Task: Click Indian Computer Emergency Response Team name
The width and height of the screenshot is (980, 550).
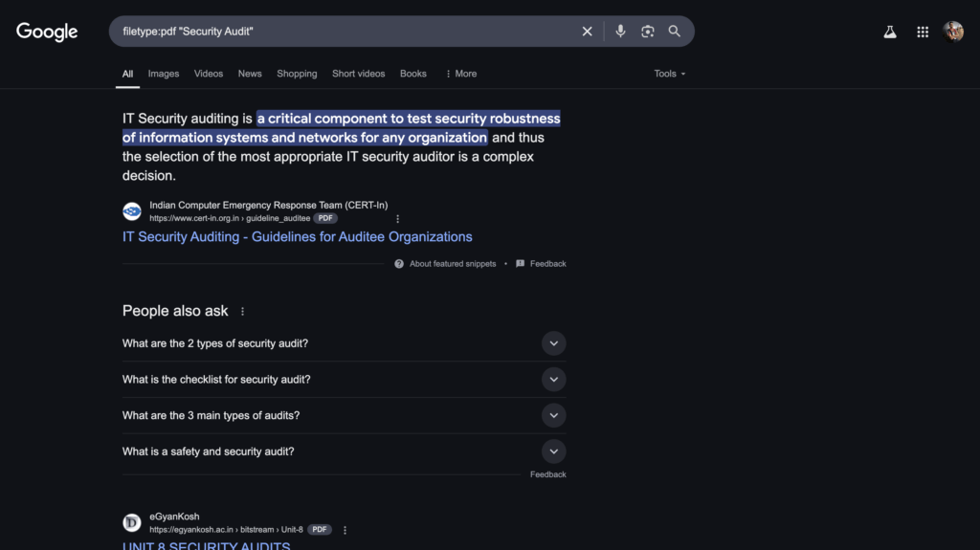Action: point(269,205)
